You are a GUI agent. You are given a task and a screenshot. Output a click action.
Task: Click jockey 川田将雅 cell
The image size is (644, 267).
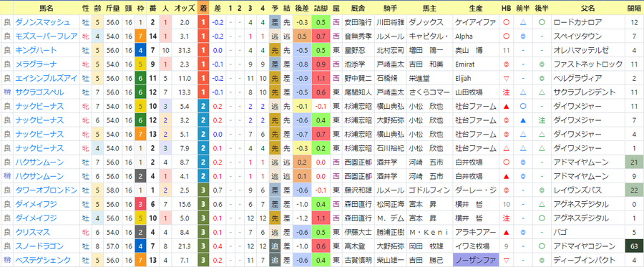pyautogui.click(x=391, y=22)
